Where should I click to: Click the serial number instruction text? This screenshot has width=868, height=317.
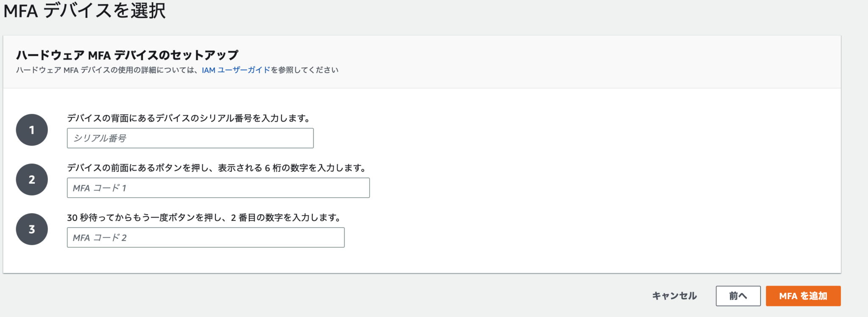click(x=189, y=118)
